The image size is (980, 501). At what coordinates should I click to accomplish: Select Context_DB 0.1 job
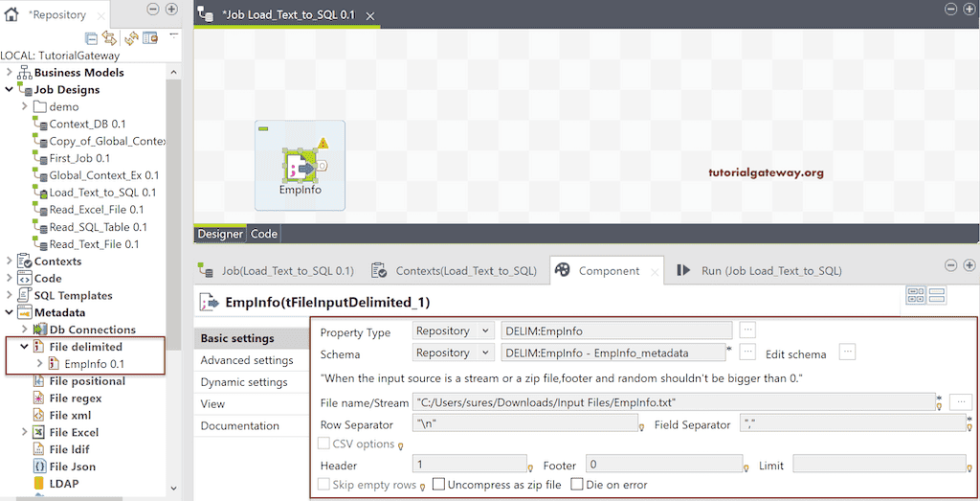pos(87,124)
